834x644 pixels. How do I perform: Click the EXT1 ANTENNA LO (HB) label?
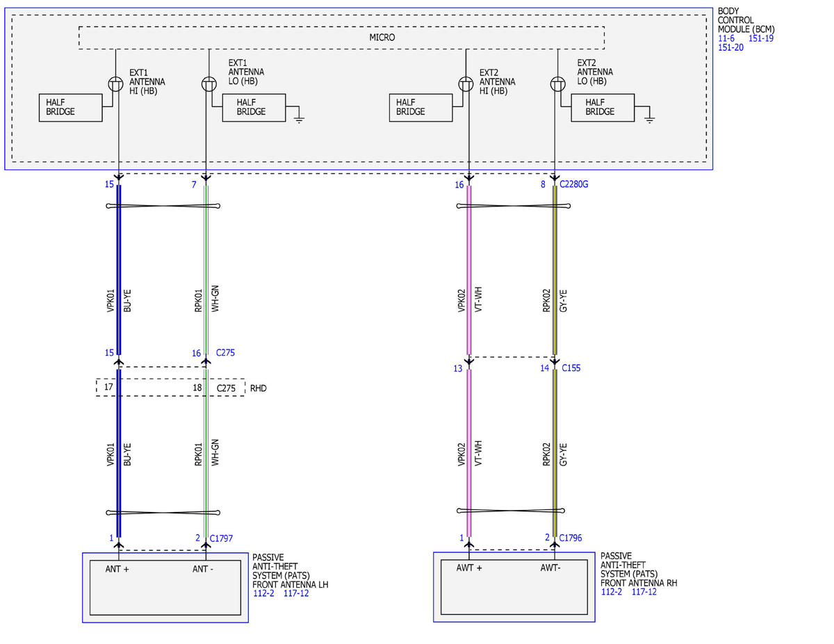pos(246,72)
